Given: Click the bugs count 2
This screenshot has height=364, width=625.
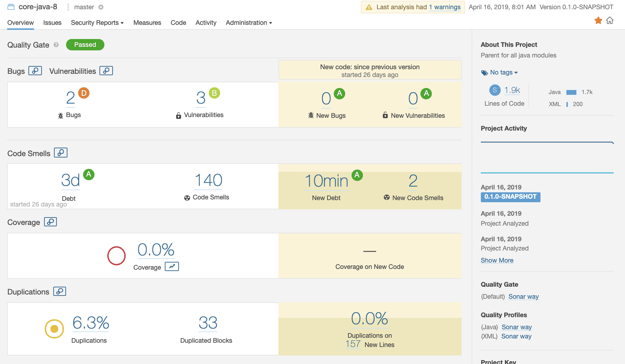Looking at the screenshot, I should 71,98.
